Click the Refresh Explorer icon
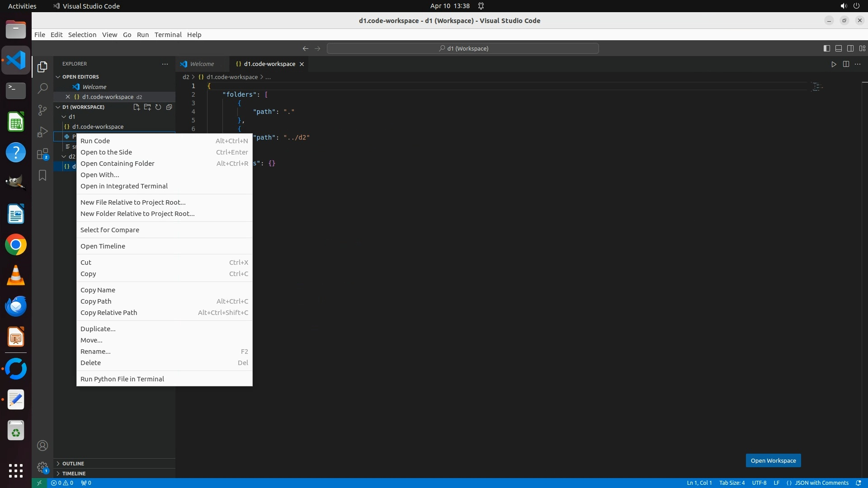This screenshot has width=868, height=488. tap(158, 107)
